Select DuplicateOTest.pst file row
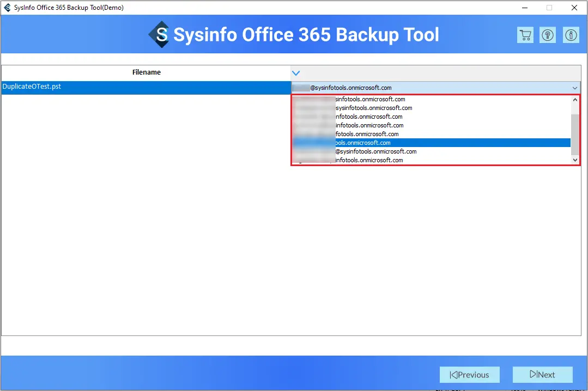The image size is (588, 391). point(146,87)
